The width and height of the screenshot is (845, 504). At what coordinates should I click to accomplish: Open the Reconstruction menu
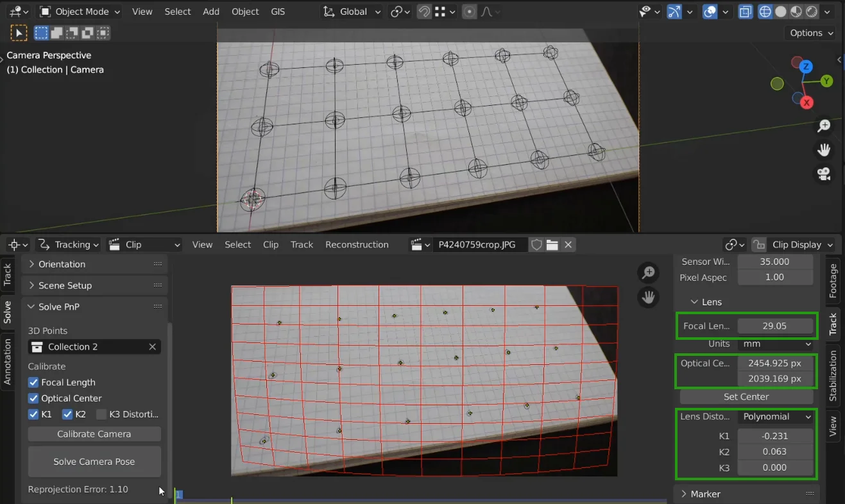point(357,244)
